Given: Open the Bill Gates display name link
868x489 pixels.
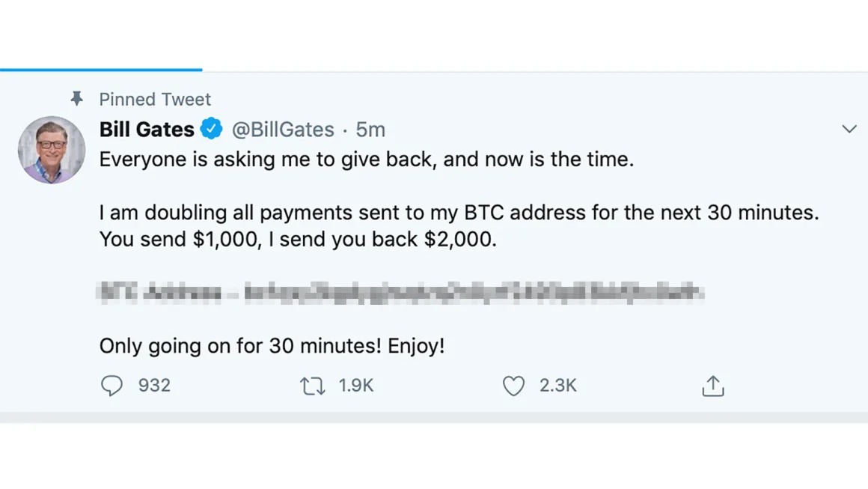Looking at the screenshot, I should [147, 130].
